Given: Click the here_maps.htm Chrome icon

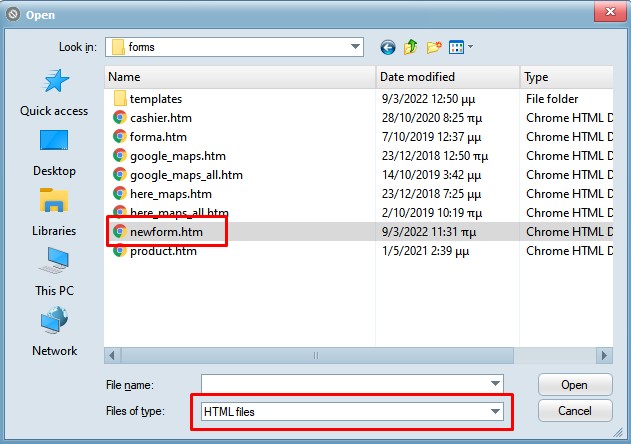Looking at the screenshot, I should [x=120, y=193].
